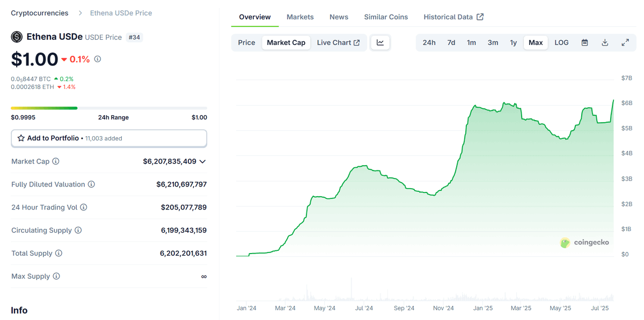The image size is (644, 320).
Task: Click the $0.9995 range low value
Action: (23, 117)
